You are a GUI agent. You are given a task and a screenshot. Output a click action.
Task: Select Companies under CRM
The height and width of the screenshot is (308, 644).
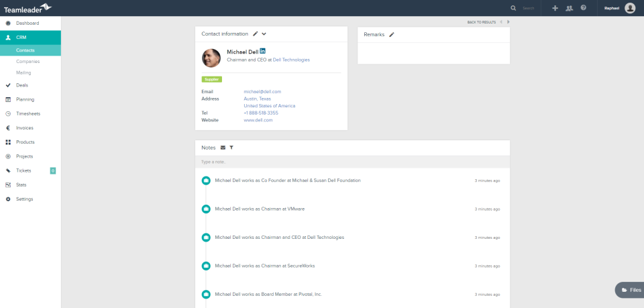tap(28, 62)
